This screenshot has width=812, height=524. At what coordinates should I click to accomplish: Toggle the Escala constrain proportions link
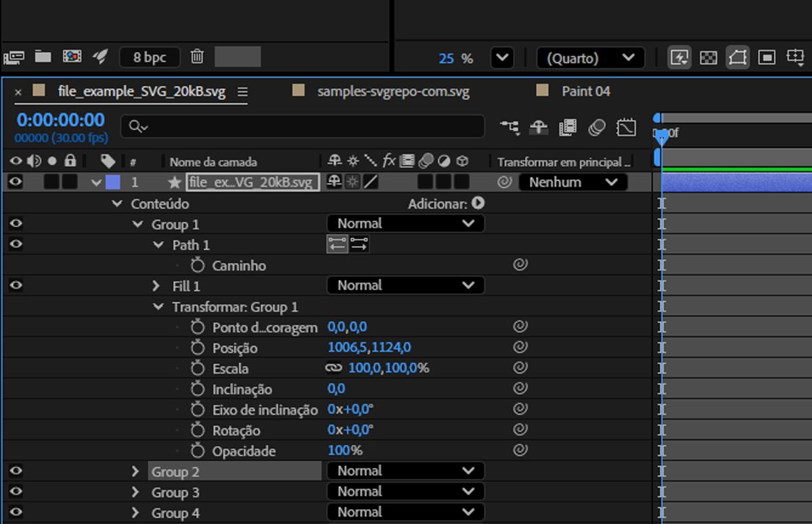334,368
